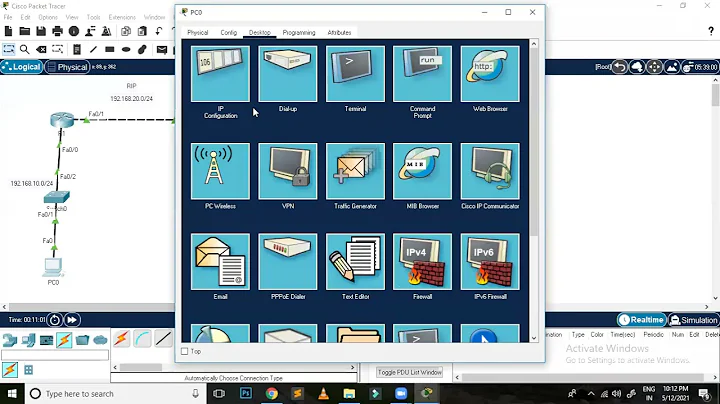
Task: Open the Options menu
Action: [48, 17]
